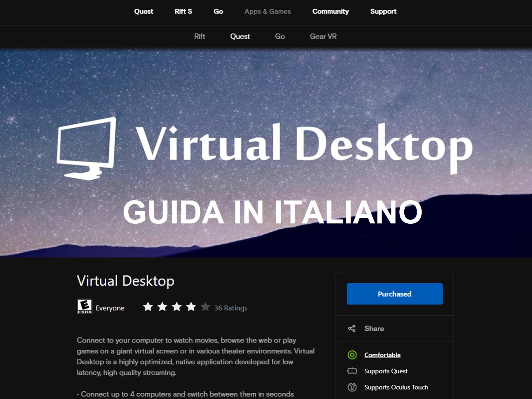The image size is (532, 399).
Task: Switch to the Go store tab
Action: 280,36
